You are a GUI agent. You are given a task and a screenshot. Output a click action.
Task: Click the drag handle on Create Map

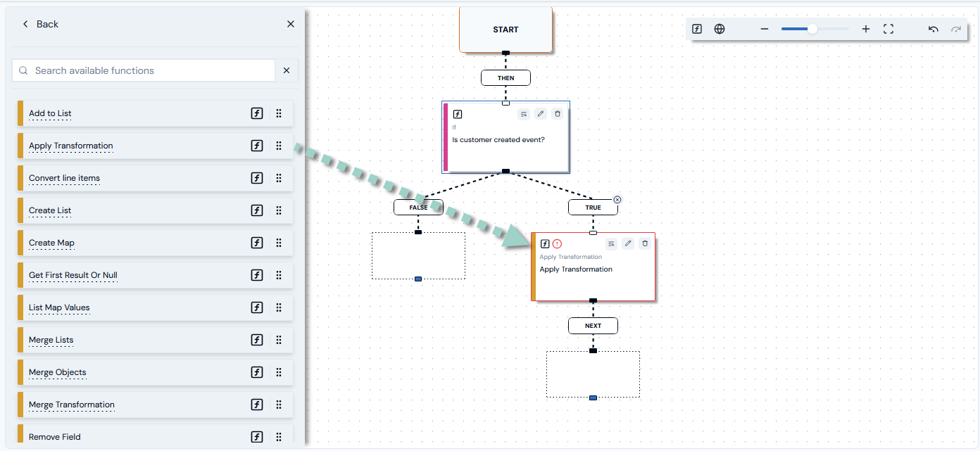tap(279, 243)
